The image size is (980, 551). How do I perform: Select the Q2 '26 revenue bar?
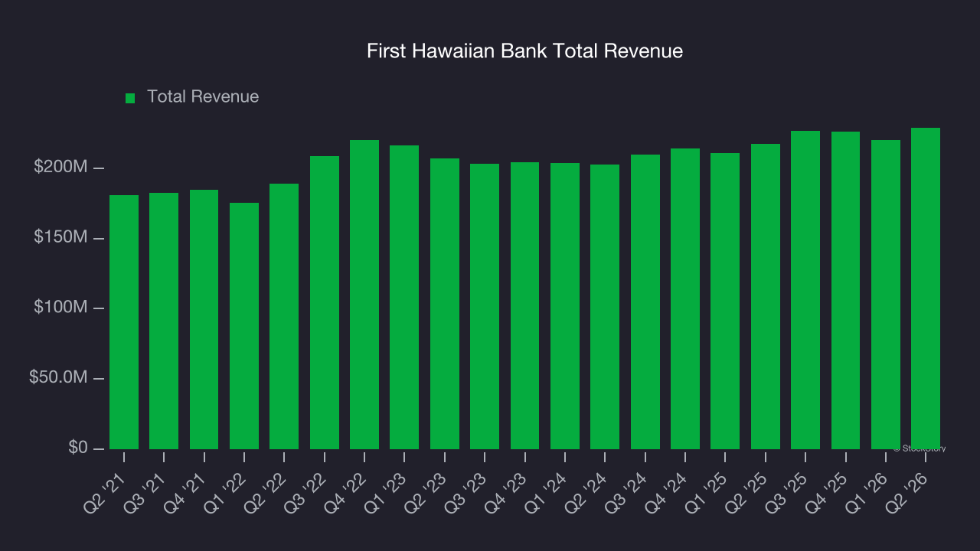[926, 289]
